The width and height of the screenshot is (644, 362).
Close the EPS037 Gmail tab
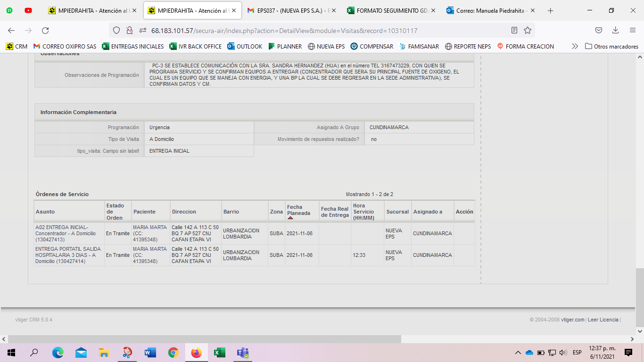coord(333,10)
